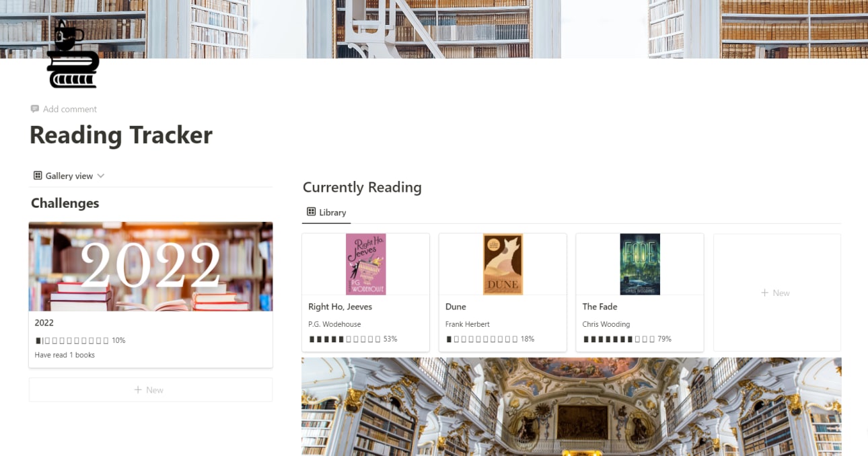Click The Fade 79% progress bar
868x456 pixels.
[x=627, y=339]
